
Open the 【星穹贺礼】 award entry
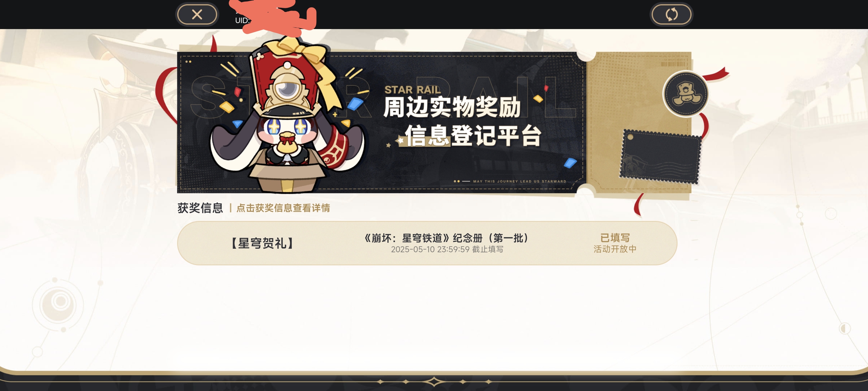click(263, 243)
